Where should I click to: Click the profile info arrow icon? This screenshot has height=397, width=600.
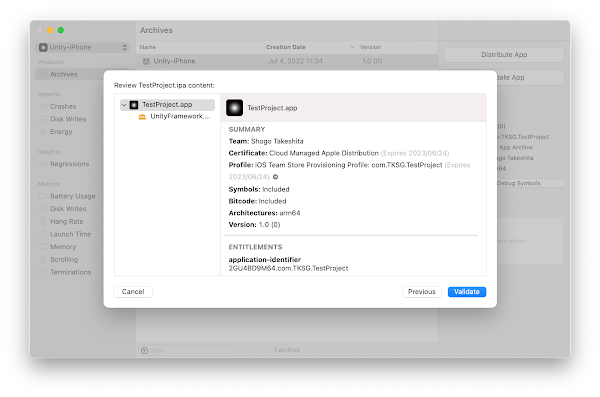276,177
